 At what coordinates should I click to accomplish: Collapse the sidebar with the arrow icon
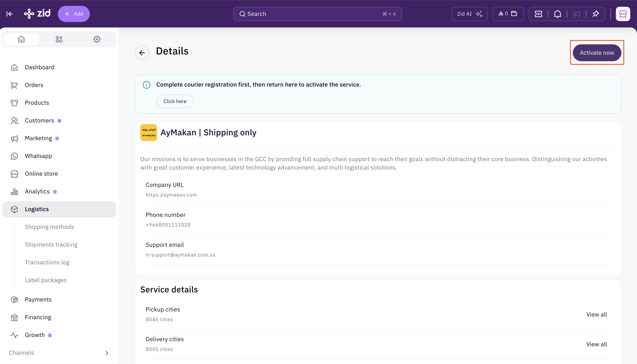coord(10,14)
